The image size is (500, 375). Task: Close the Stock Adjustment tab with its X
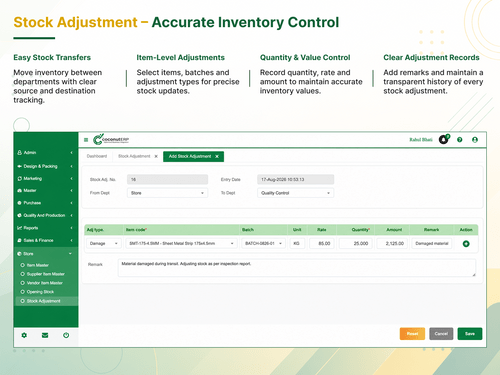[156, 156]
